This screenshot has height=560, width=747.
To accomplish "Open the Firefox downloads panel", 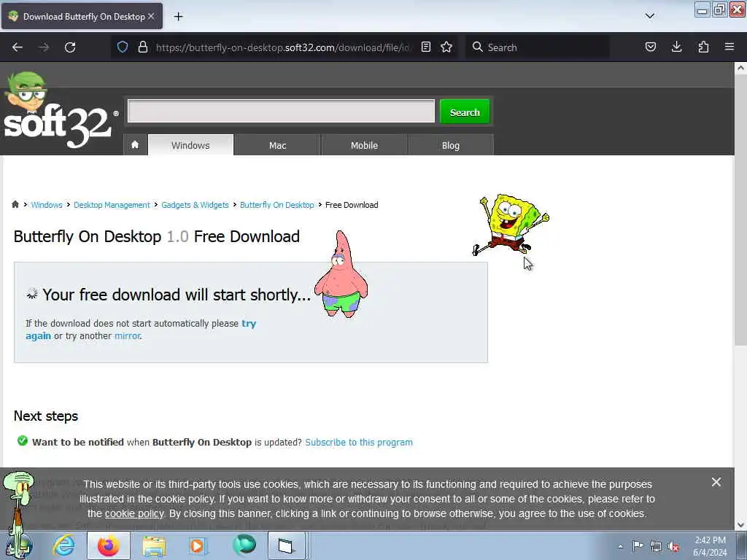I will point(676,47).
